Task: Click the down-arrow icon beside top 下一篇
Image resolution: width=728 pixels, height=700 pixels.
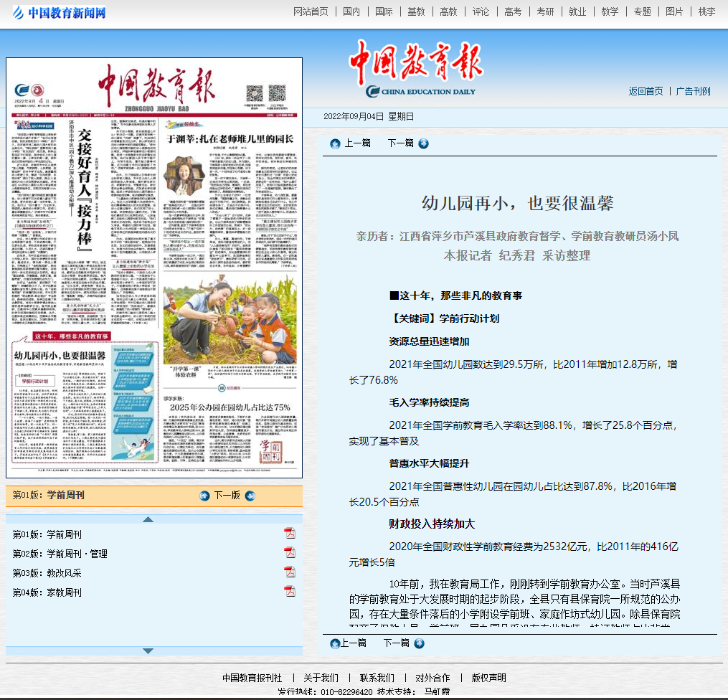Action: tap(423, 144)
